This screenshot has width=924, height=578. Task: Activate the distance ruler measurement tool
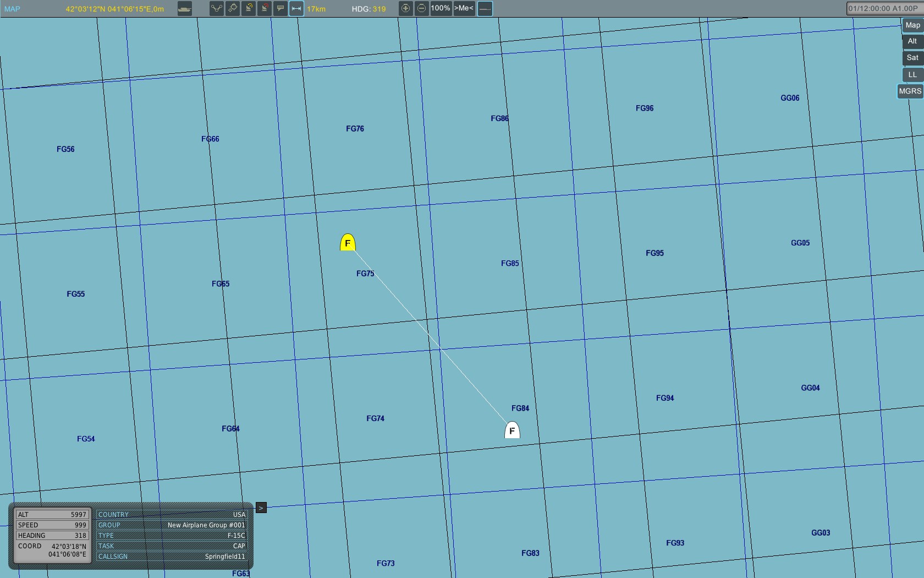296,9
